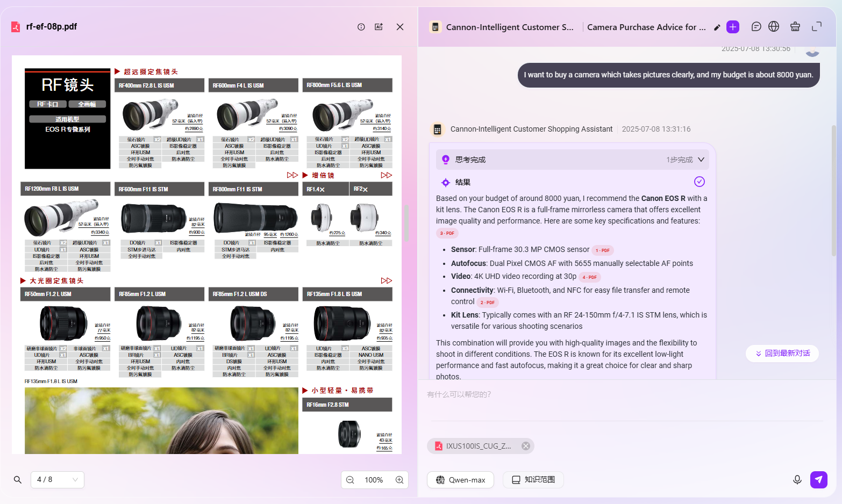The height and width of the screenshot is (504, 842).
Task: Zoom in the PDF view
Action: tap(399, 480)
